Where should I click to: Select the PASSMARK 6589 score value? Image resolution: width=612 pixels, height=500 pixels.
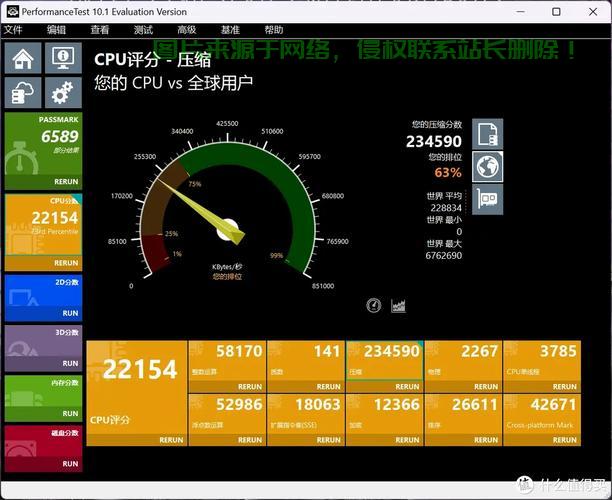[x=60, y=137]
